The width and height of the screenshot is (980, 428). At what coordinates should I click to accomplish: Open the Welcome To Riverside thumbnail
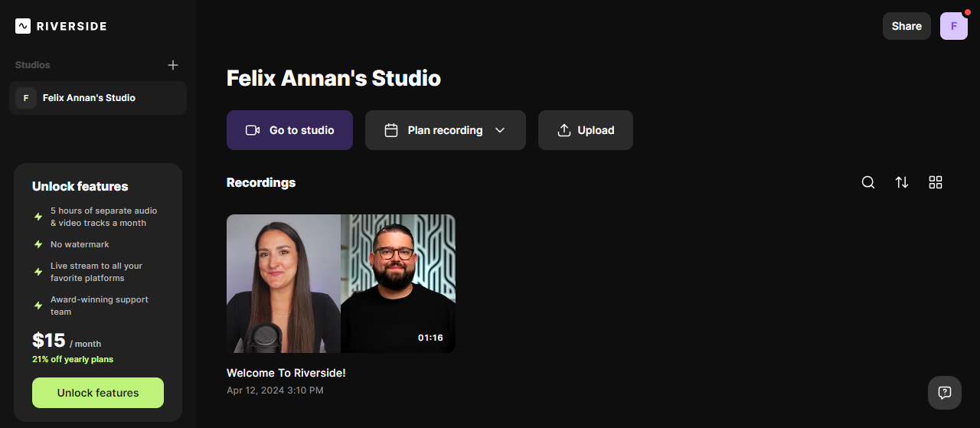pyautogui.click(x=341, y=283)
